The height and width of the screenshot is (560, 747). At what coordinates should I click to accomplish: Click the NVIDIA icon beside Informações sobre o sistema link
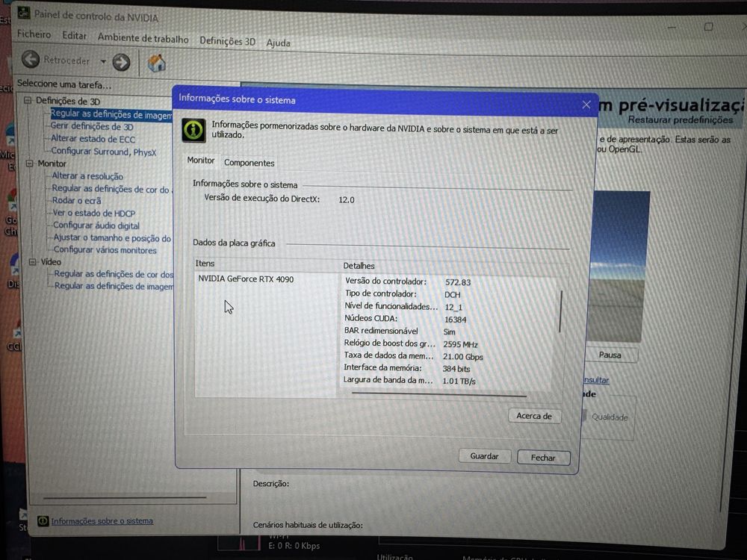point(43,520)
